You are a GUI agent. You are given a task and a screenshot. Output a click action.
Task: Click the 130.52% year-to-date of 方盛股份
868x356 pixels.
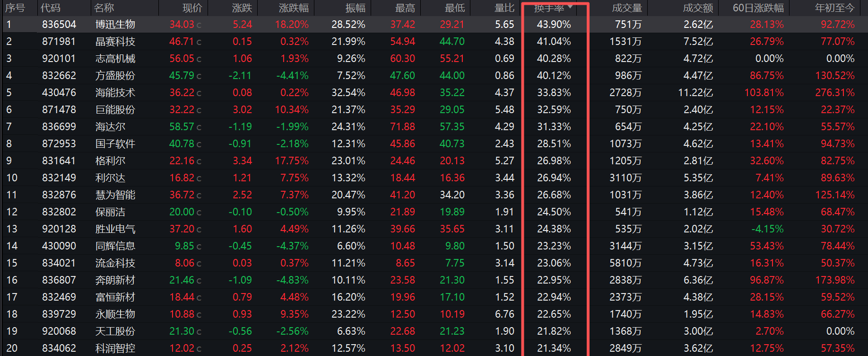click(x=835, y=76)
